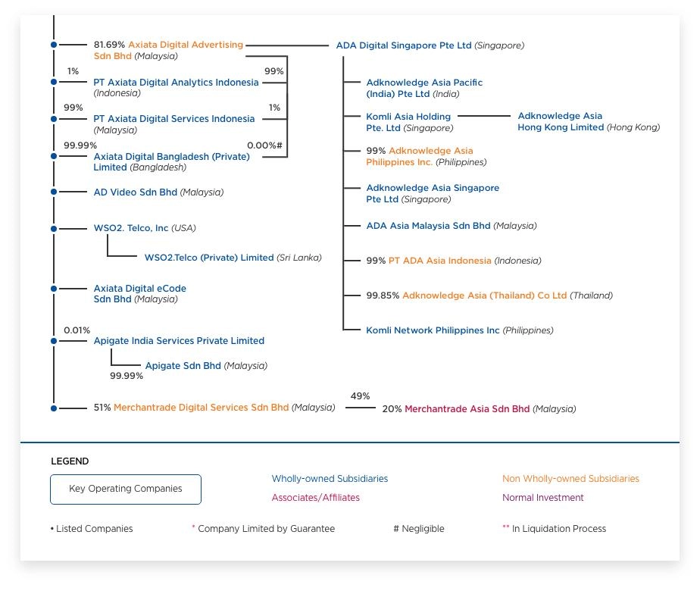
Task: Click Wholly-owned Subsidiaries legend label
Action: point(330,479)
